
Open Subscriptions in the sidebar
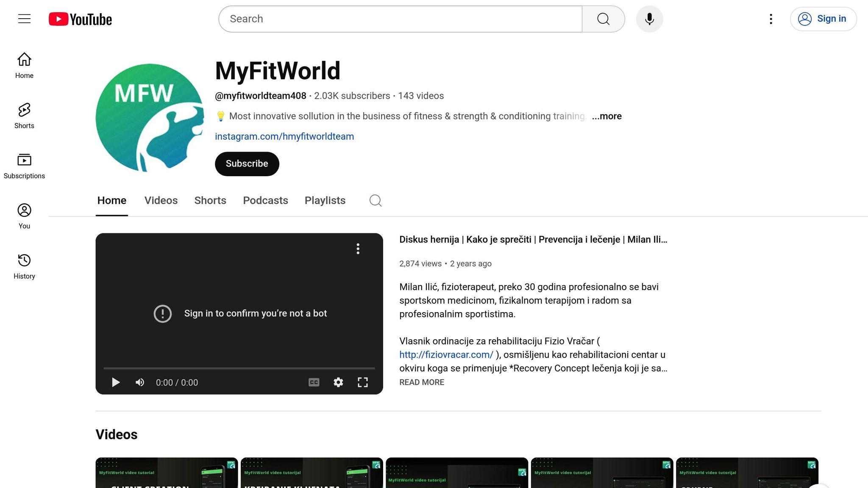click(x=24, y=166)
